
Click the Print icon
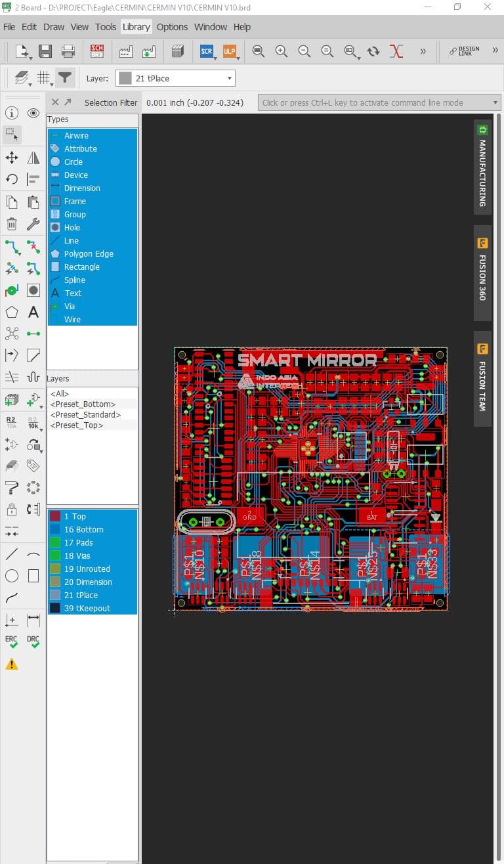[68, 51]
